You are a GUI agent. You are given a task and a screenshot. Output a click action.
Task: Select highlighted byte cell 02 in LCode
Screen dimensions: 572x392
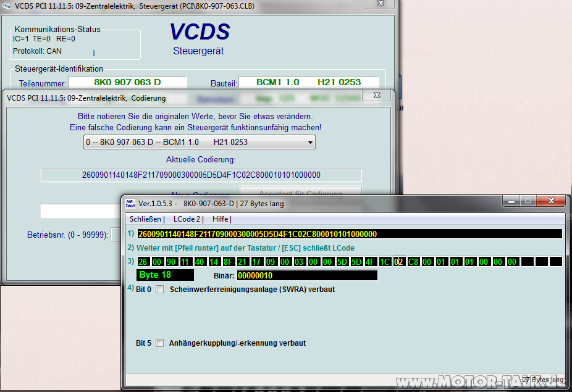click(398, 262)
